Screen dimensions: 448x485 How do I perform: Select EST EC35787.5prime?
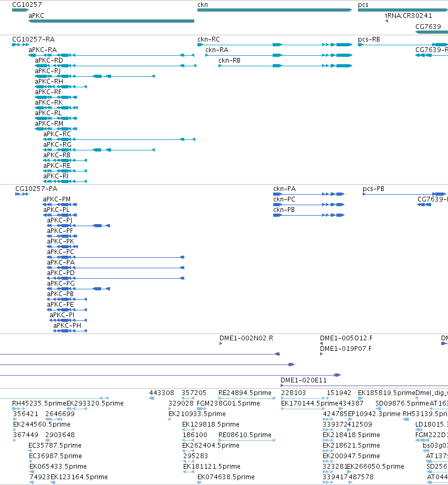55,446
